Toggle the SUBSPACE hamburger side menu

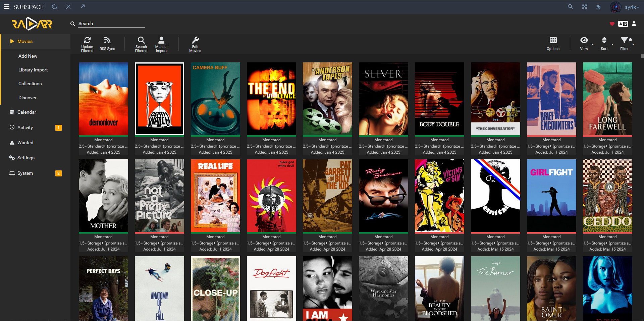click(x=6, y=7)
